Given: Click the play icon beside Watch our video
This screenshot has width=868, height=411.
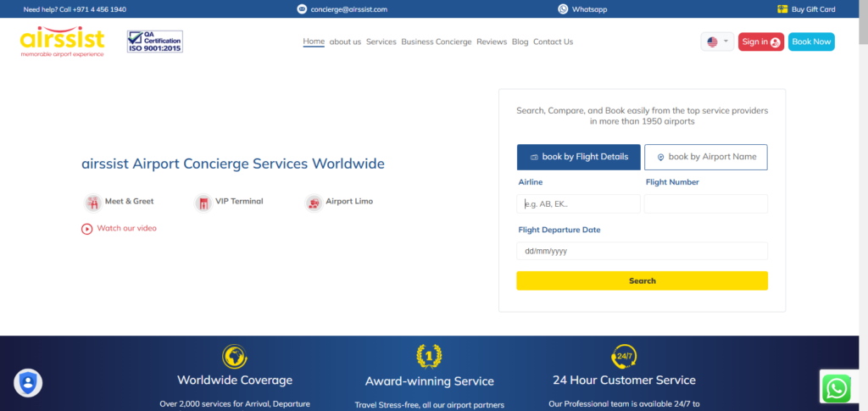Looking at the screenshot, I should point(87,229).
